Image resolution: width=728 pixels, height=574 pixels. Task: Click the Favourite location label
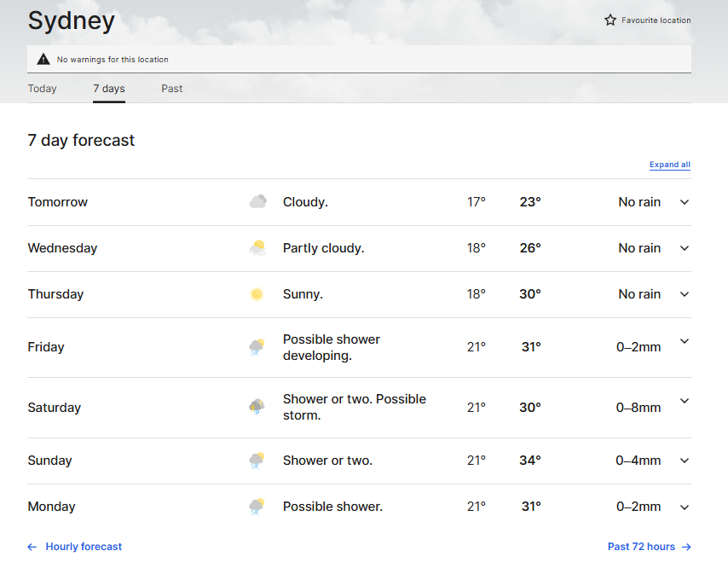(656, 20)
